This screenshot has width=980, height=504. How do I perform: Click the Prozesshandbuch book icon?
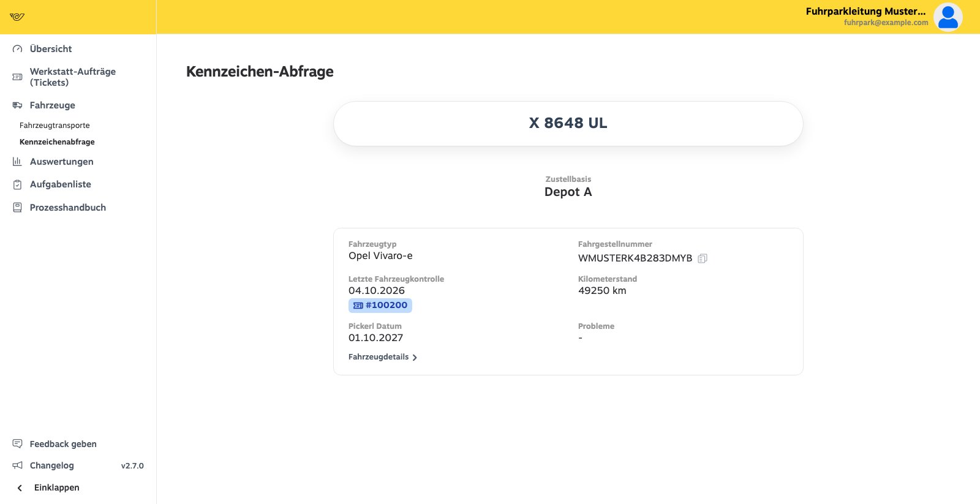click(17, 208)
